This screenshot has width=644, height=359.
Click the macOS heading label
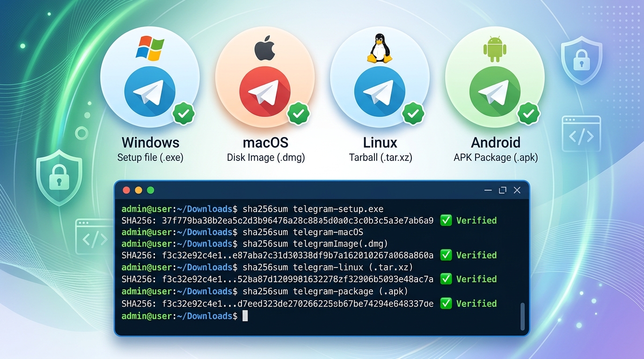coord(265,142)
